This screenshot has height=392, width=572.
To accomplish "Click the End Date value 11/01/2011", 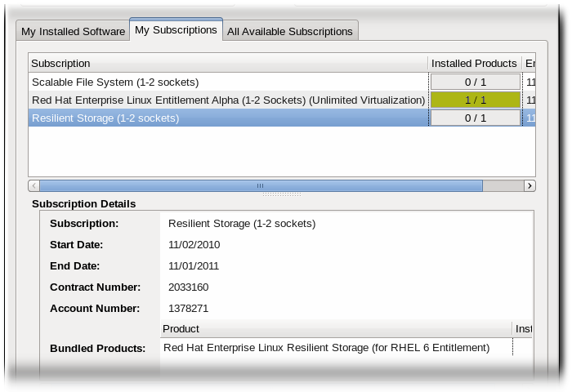I will click(194, 266).
